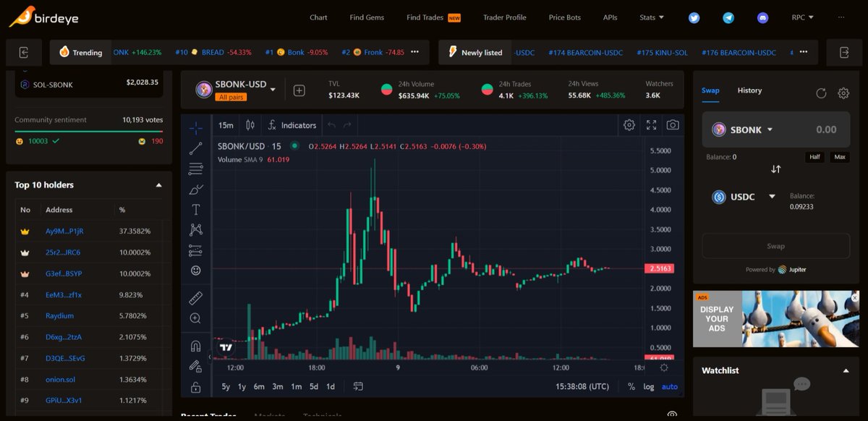Screen dimensions: 868x421
Task: Select the crosshair cursor tool
Action: pos(195,129)
